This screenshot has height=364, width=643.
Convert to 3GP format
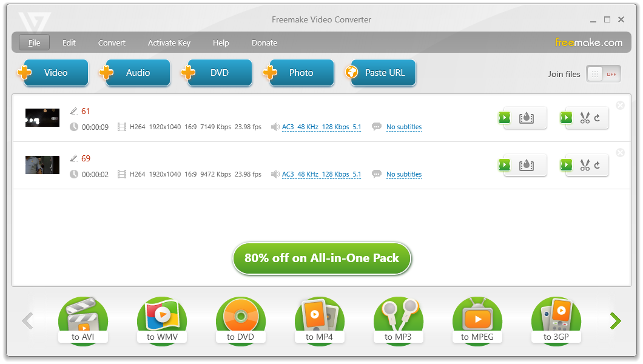(556, 320)
